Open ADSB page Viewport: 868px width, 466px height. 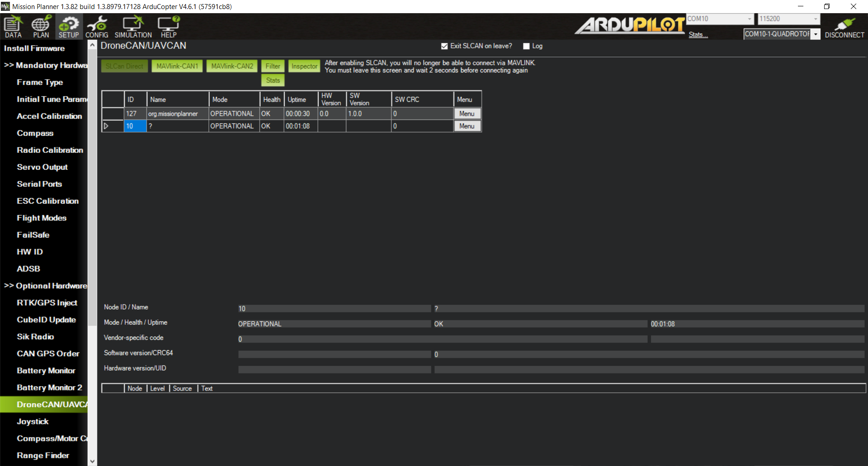28,269
